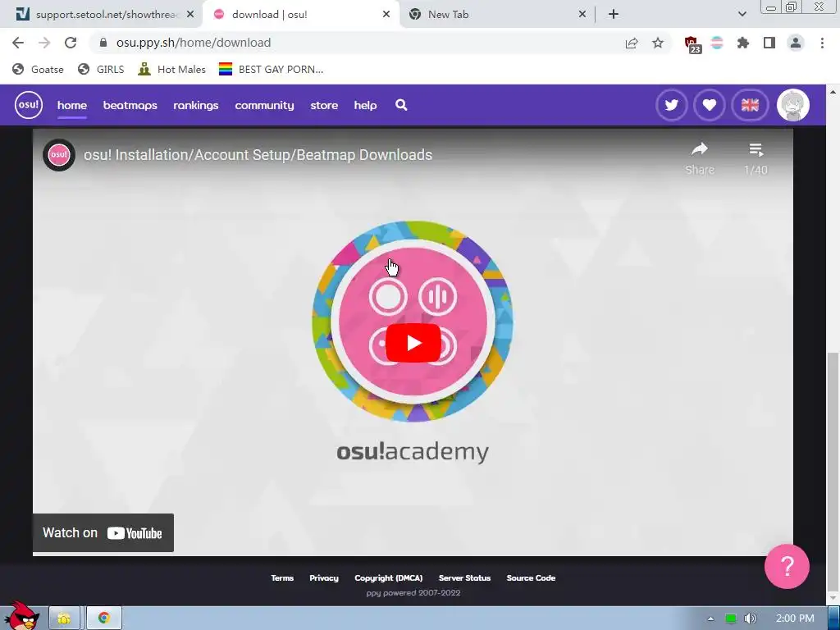The width and height of the screenshot is (840, 630).
Task: Open the Terms footer link
Action: click(x=282, y=578)
